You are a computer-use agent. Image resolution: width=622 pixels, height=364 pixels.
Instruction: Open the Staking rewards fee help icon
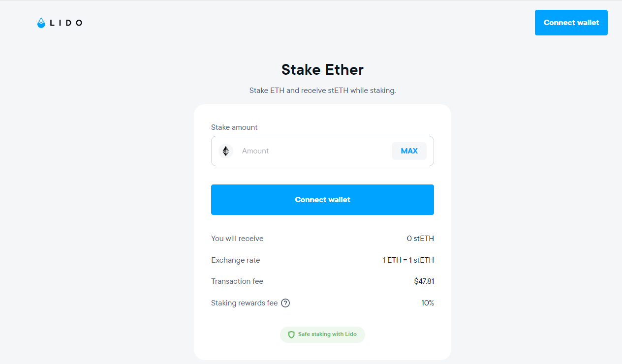[x=285, y=303]
